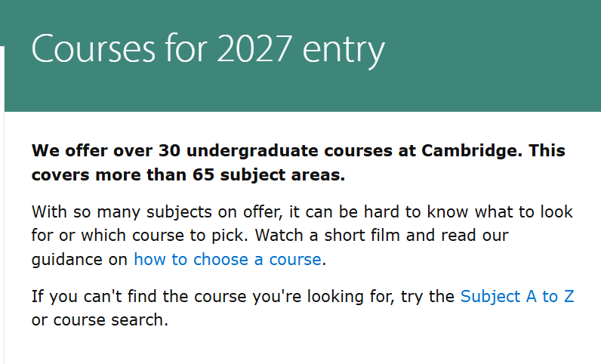Follow the 'Subject A to Z' link
This screenshot has width=601, height=364.
coord(517,296)
